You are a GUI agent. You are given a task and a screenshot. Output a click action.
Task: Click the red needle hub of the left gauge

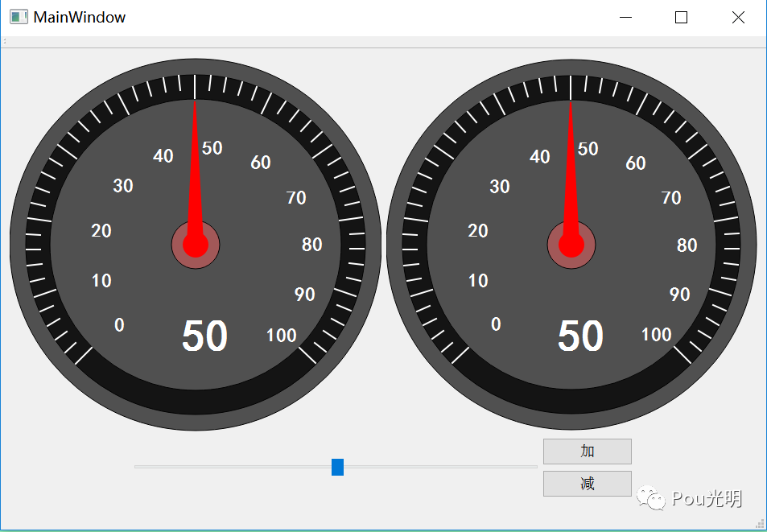tap(196, 245)
